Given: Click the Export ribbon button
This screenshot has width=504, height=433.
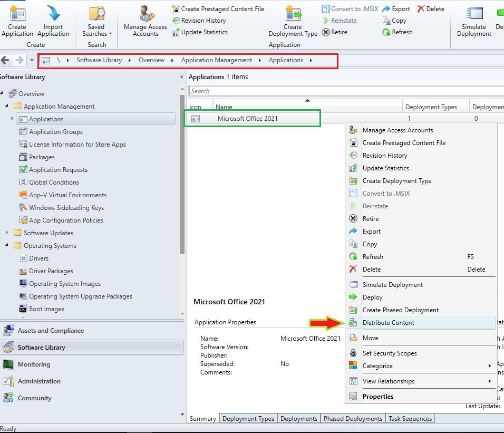Looking at the screenshot, I should 396,9.
